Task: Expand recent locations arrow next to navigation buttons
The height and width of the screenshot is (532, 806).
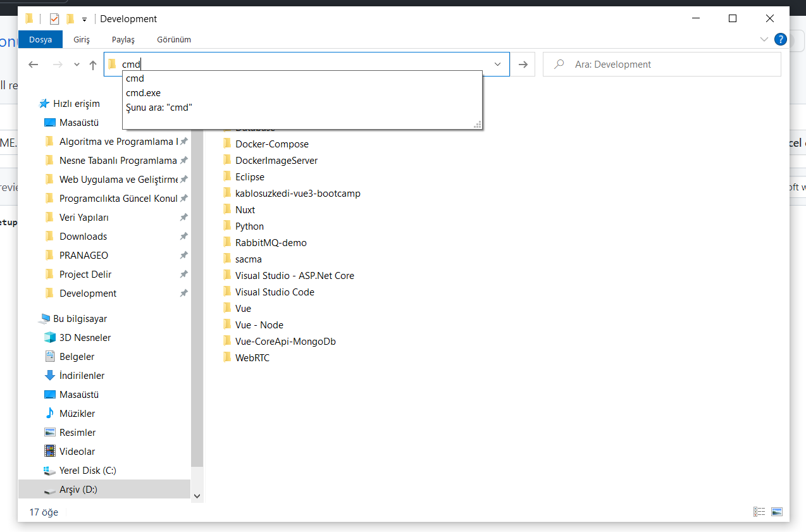Action: (x=76, y=64)
